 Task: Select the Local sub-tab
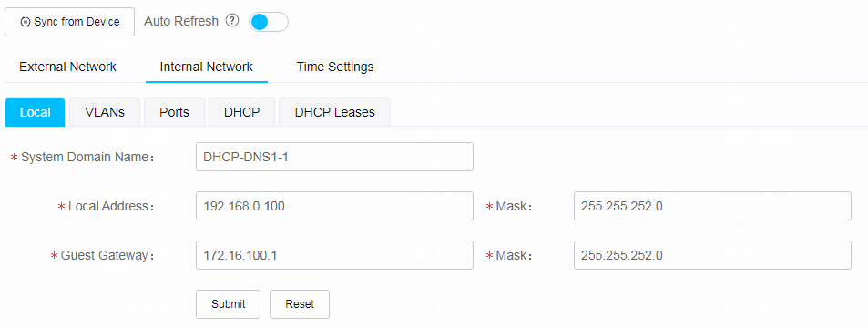tap(35, 112)
